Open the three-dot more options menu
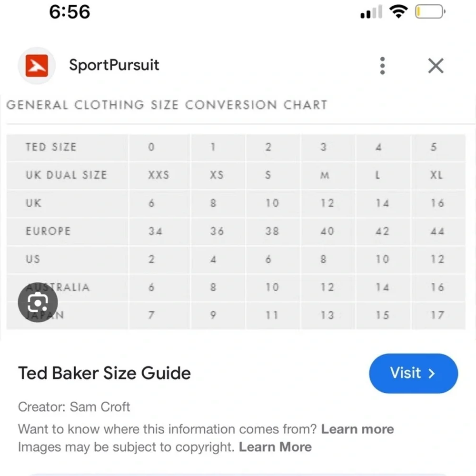 point(382,66)
